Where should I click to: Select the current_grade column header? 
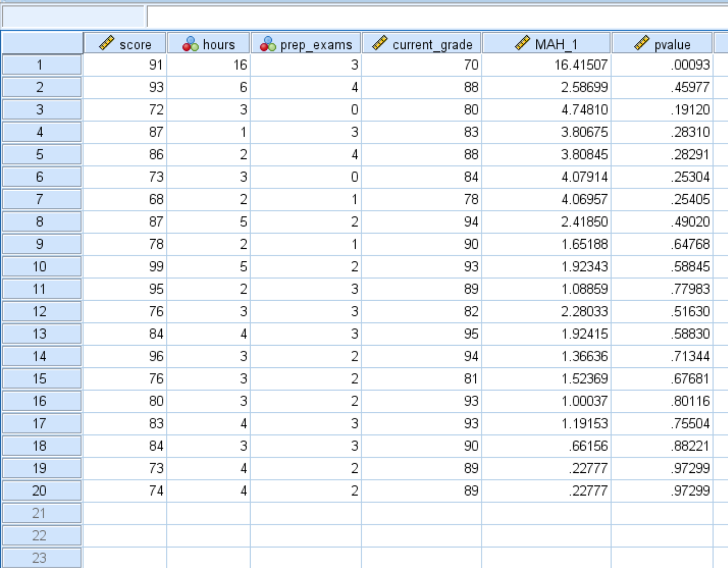pos(422,43)
